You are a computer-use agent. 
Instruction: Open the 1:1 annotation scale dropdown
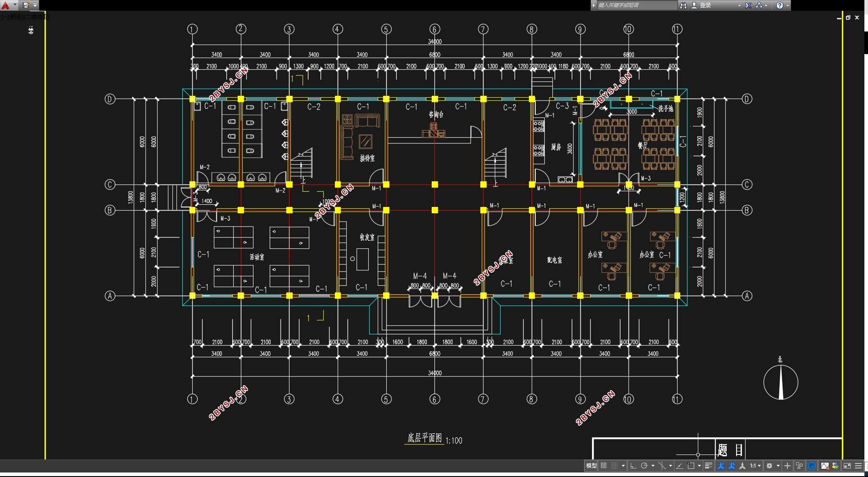tap(755, 466)
